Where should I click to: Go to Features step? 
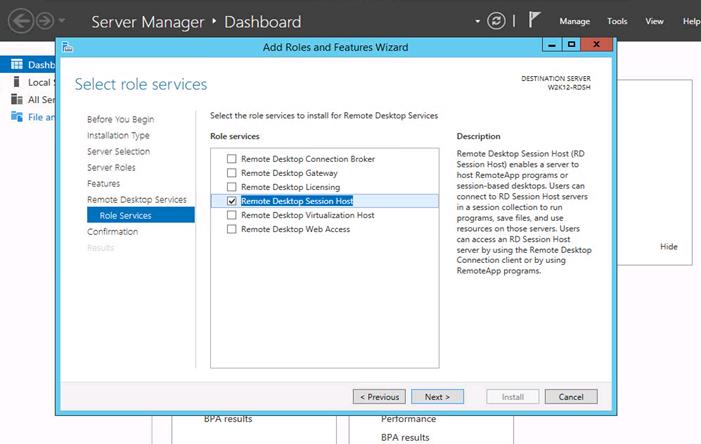(x=103, y=183)
